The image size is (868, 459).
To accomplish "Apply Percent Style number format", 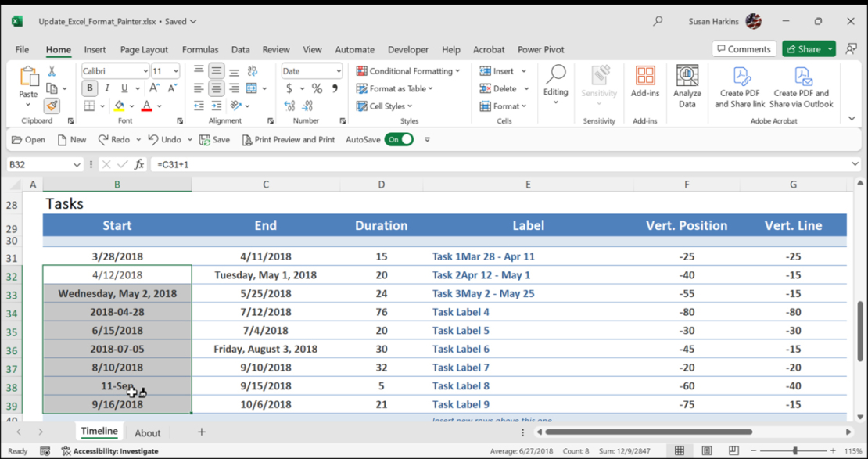I will click(317, 88).
